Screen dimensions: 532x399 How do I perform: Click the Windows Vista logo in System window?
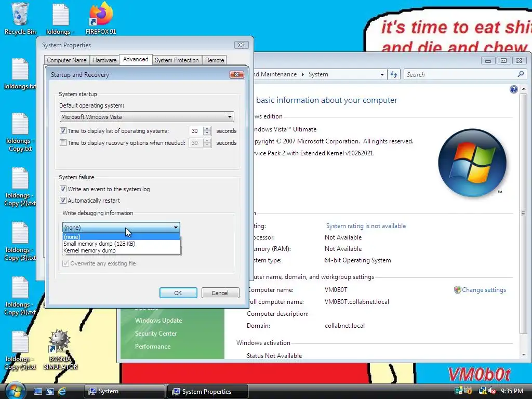[x=472, y=163]
